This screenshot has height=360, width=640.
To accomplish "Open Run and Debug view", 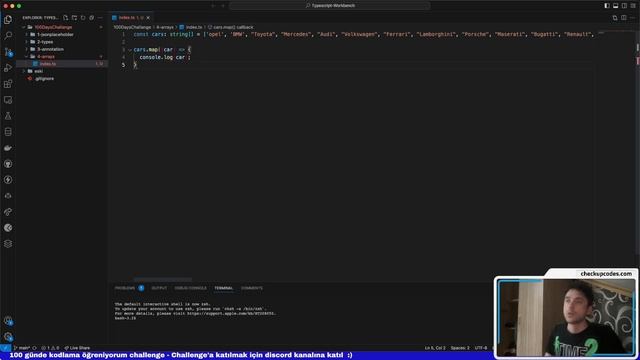I will tap(8, 68).
